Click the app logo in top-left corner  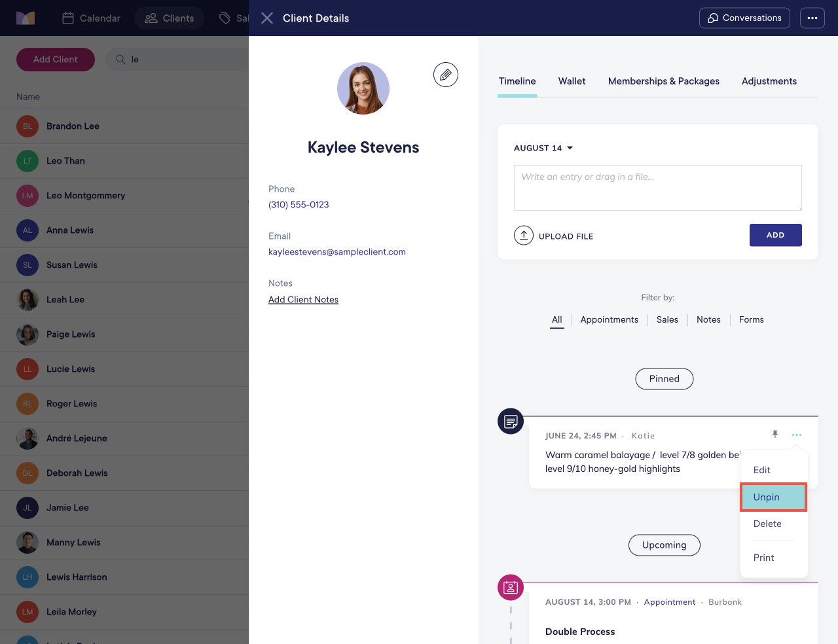(26, 18)
